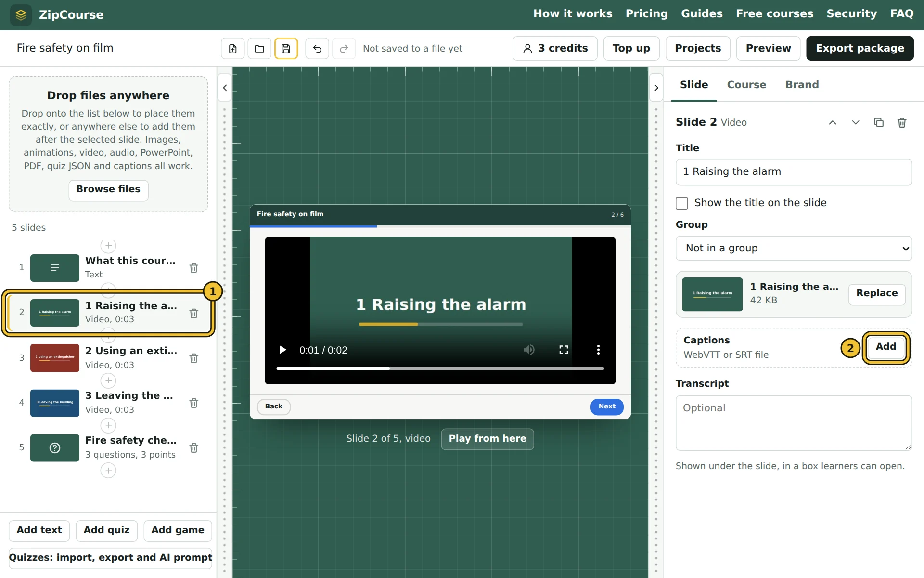Select the '2 Using an exti...' slide thumbnail

55,358
